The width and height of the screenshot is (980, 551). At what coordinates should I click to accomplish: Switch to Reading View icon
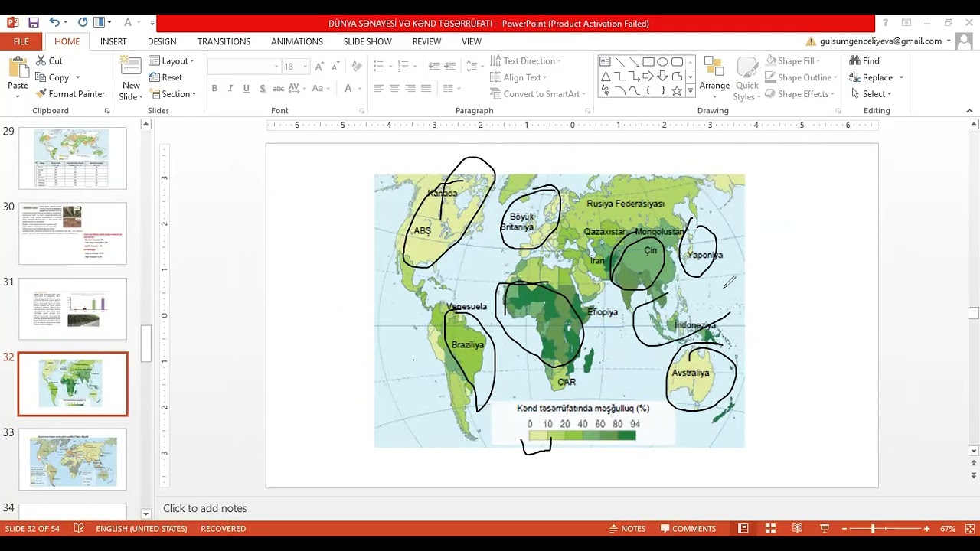(797, 529)
